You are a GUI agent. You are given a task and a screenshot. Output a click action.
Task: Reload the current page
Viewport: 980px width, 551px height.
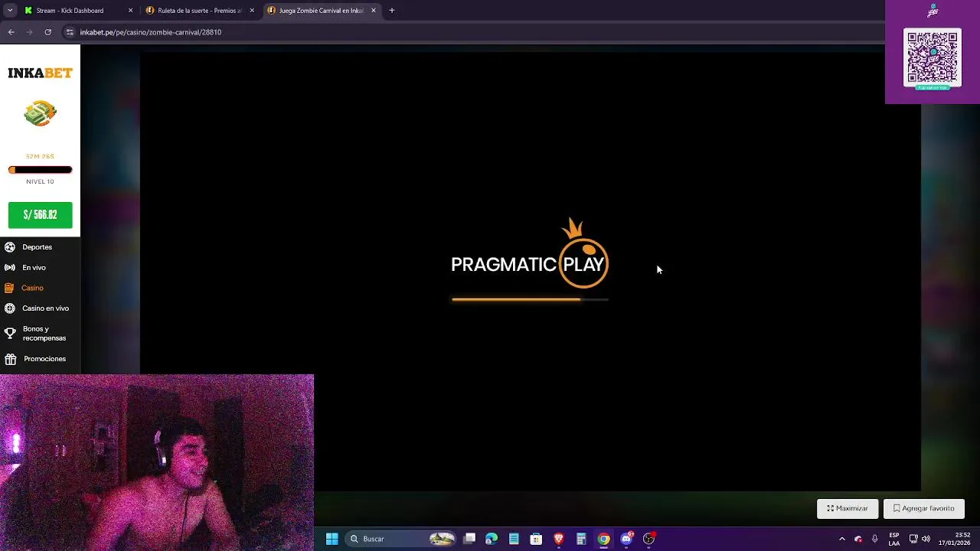(47, 32)
